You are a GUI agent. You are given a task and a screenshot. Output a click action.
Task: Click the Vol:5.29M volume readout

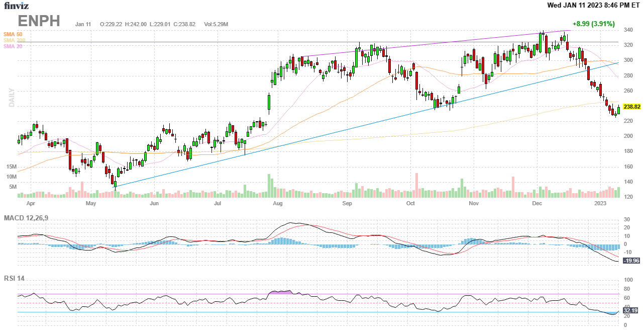(x=216, y=24)
